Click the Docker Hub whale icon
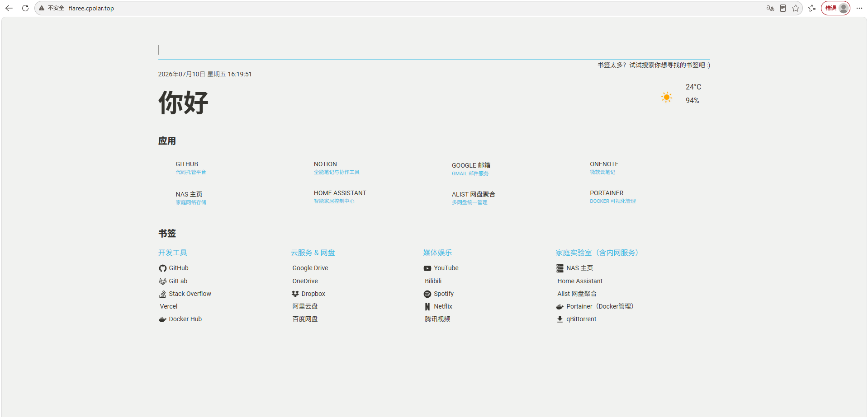 (x=163, y=319)
